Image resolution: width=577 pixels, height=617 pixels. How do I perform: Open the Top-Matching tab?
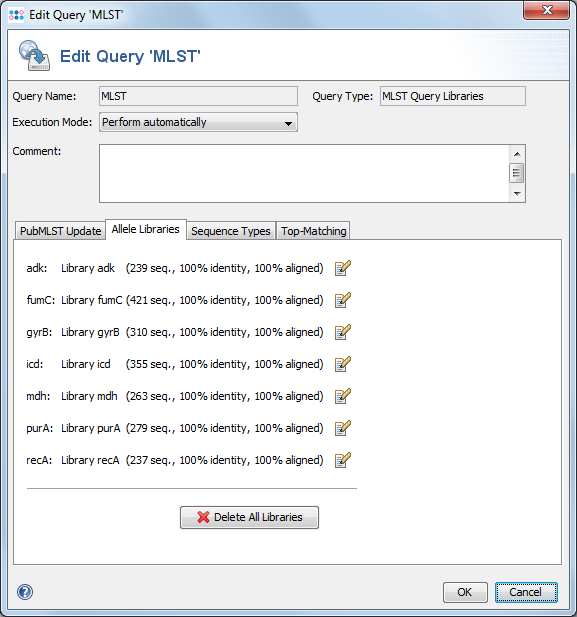coord(313,231)
